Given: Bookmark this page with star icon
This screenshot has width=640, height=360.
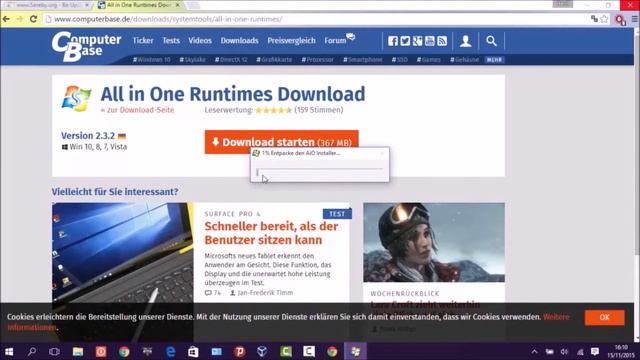Looking at the screenshot, I should 604,19.
